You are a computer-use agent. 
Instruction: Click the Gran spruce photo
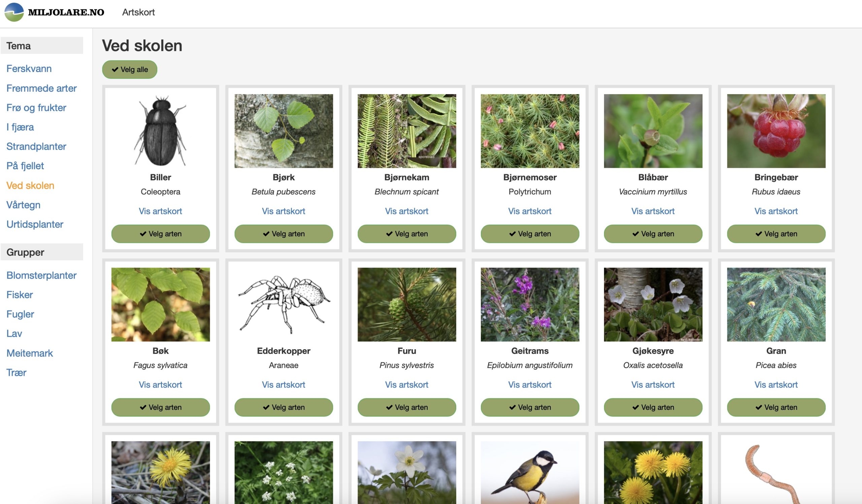click(776, 305)
